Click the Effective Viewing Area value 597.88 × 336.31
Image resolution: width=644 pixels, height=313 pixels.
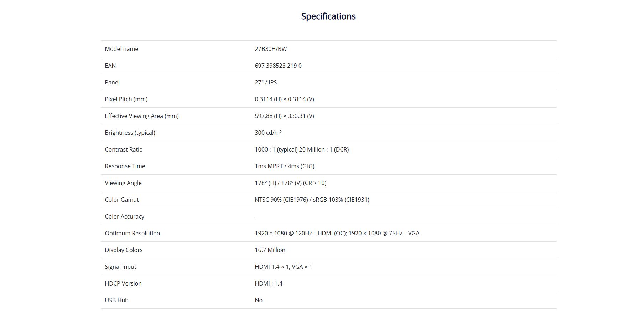click(284, 116)
